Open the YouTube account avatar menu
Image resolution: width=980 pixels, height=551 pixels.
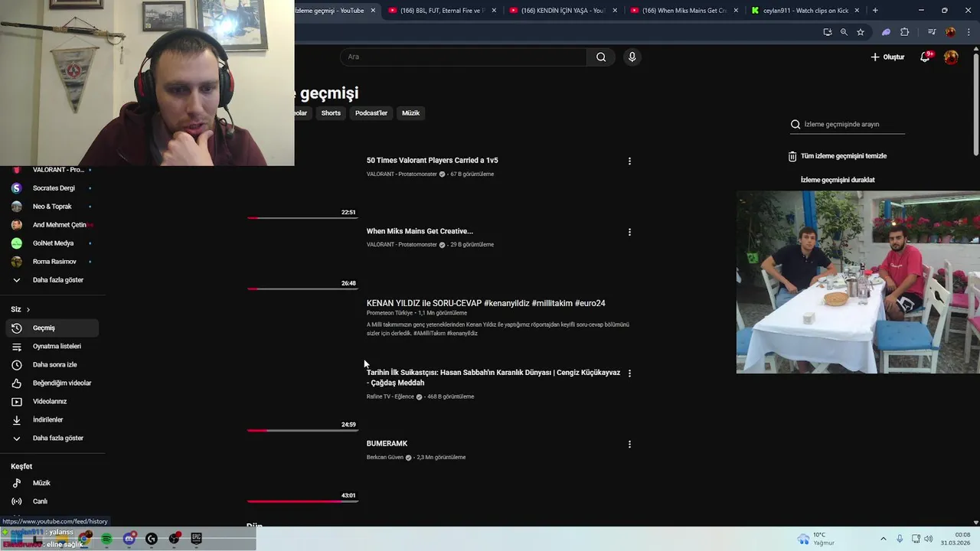click(x=951, y=57)
